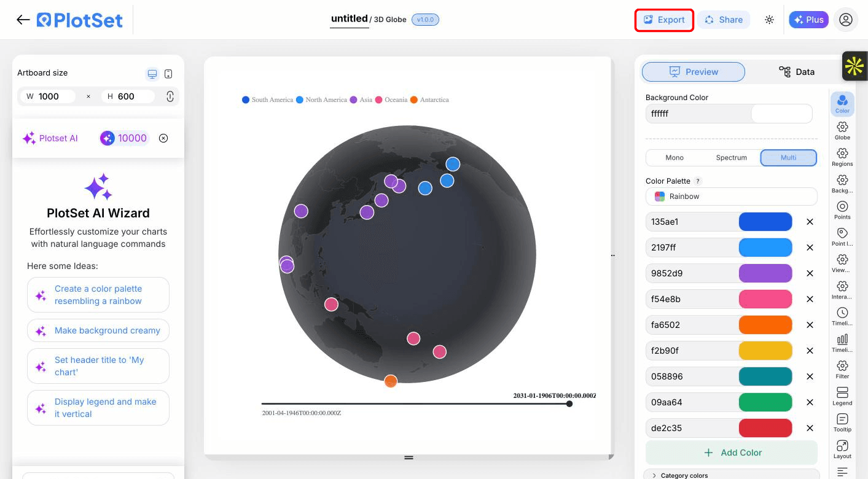Select the Spectrum color mode
The width and height of the screenshot is (868, 479).
click(x=731, y=158)
